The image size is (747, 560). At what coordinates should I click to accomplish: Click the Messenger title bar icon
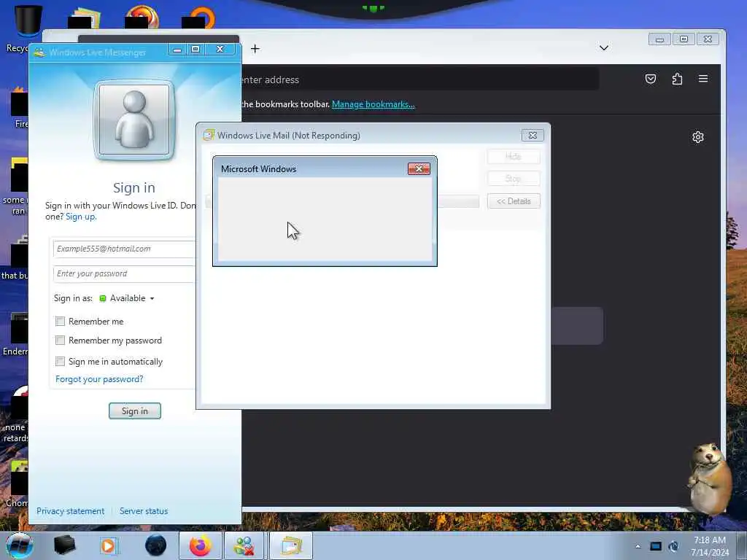click(x=39, y=52)
